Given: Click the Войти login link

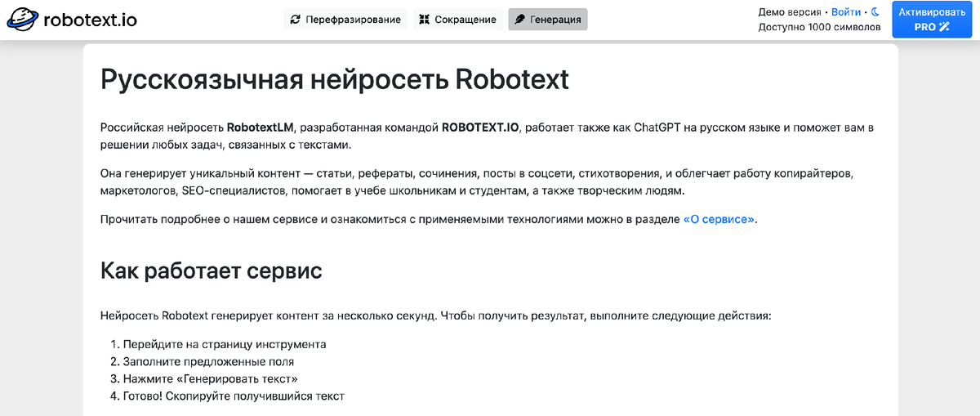Looking at the screenshot, I should (846, 12).
